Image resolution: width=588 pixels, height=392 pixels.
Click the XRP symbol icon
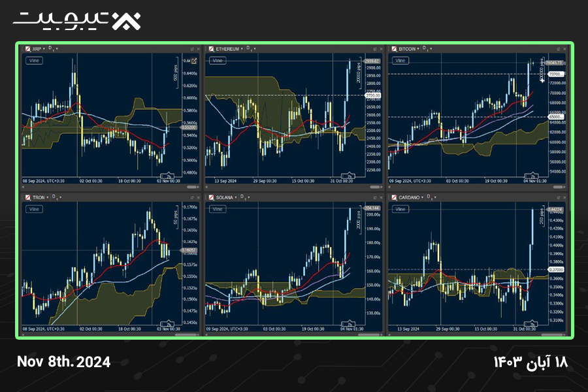click(27, 49)
